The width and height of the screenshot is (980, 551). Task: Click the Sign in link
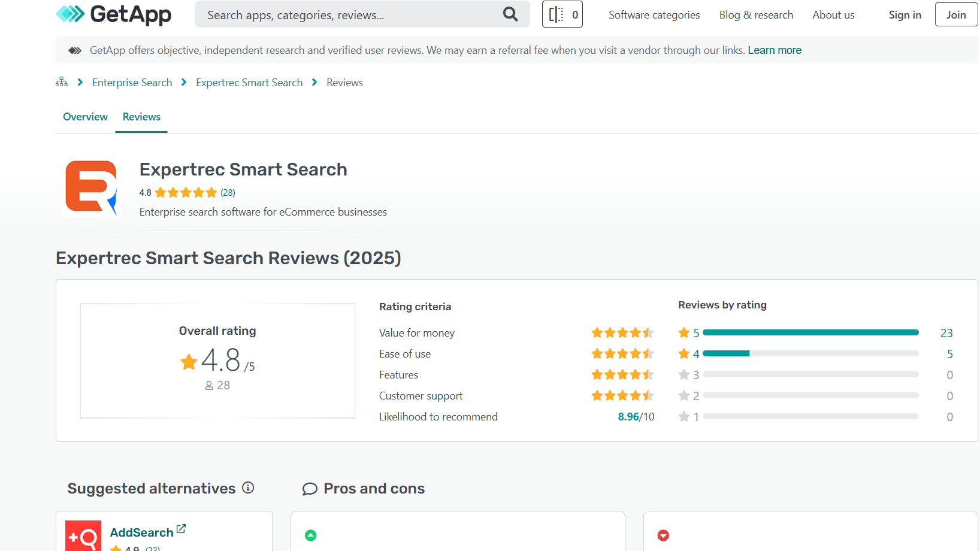(x=905, y=15)
